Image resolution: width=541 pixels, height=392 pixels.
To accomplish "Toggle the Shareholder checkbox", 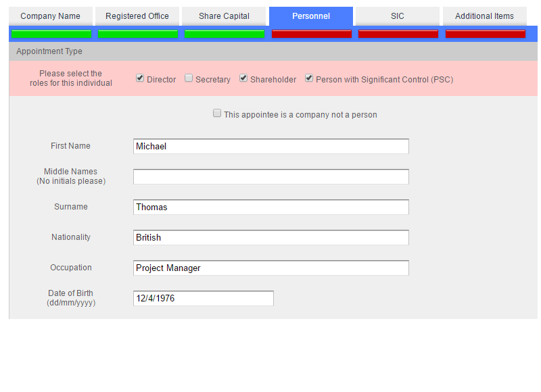I will (x=243, y=78).
